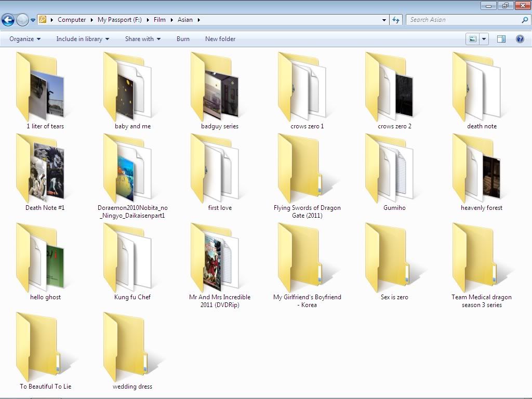Click the 'heavenly forest' name label
This screenshot has width=532, height=399.
tap(482, 208)
